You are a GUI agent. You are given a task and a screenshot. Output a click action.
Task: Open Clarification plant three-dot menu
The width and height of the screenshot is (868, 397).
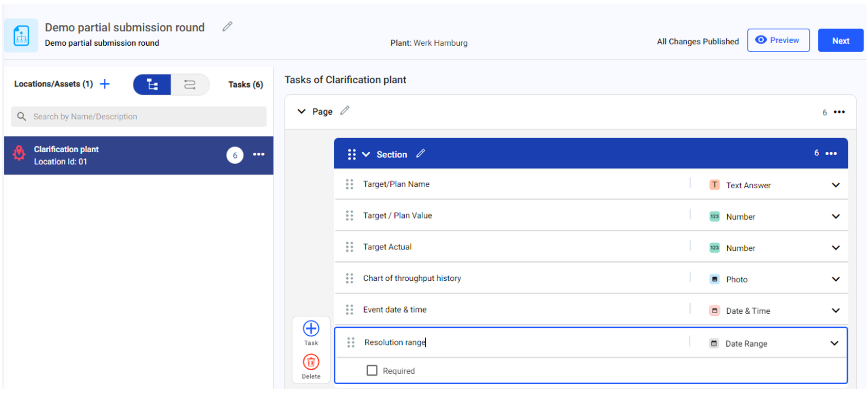click(258, 154)
